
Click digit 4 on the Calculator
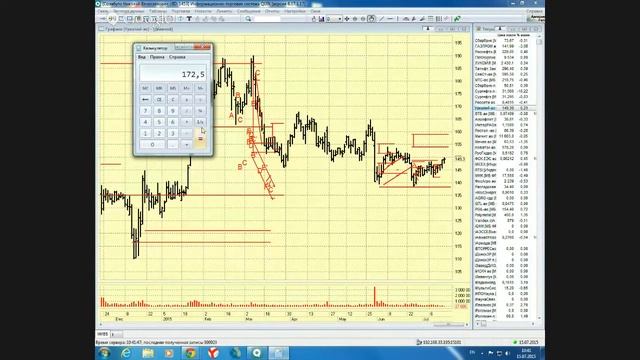(145, 122)
